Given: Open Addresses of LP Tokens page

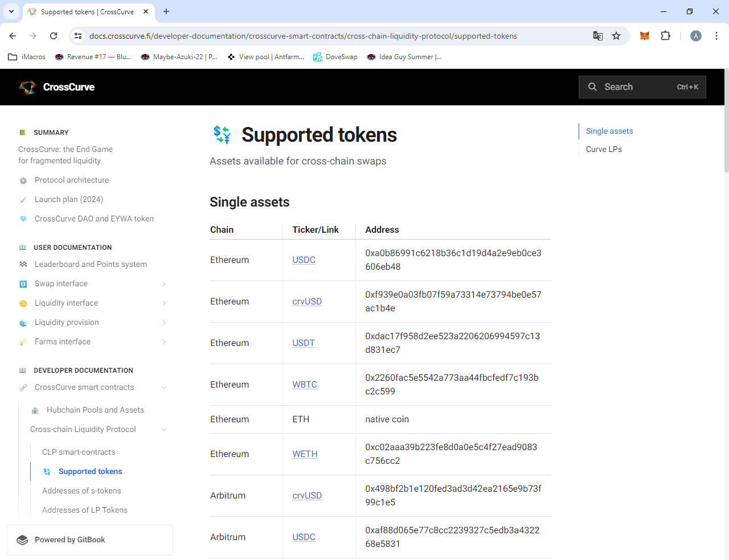Looking at the screenshot, I should tap(85, 510).
